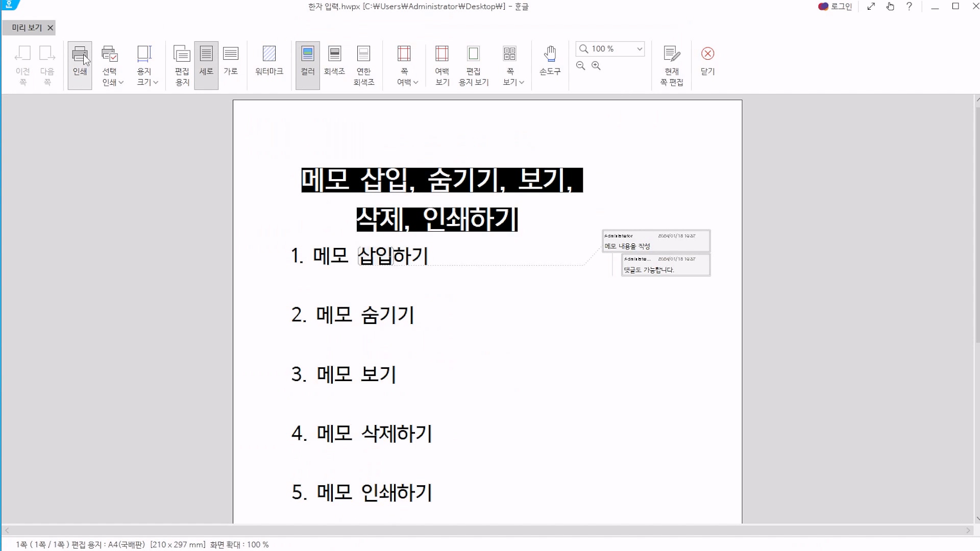Click the zoom out magnifier icon
Image resolution: width=980 pixels, height=551 pixels.
click(x=580, y=66)
